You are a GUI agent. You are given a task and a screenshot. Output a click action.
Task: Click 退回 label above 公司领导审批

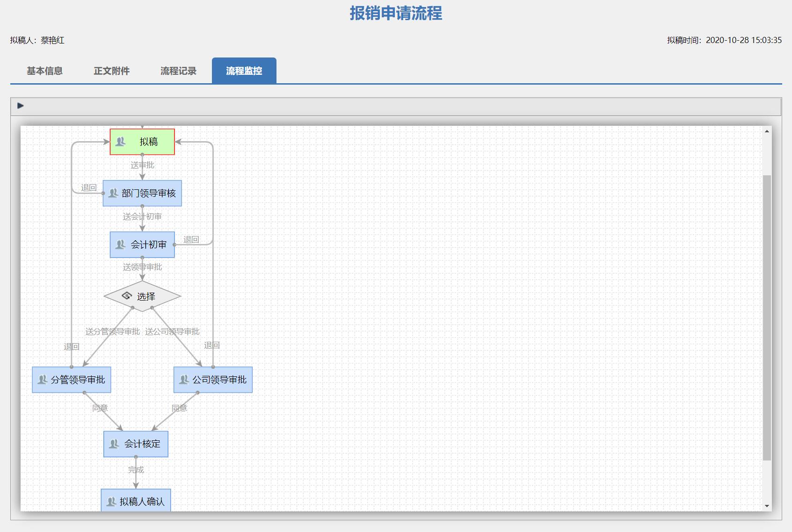point(211,345)
